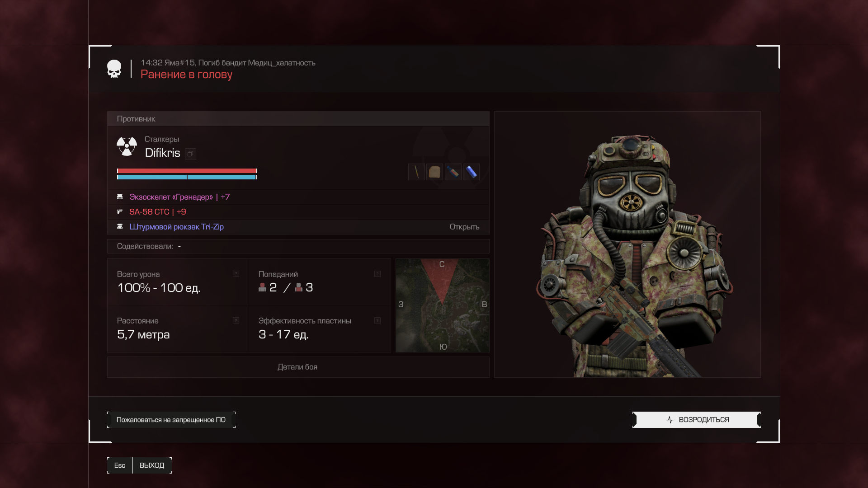Screen dimensions: 868x488
Task: Select the Экзоскелет «Гренадер» armor entry
Action: 298,197
